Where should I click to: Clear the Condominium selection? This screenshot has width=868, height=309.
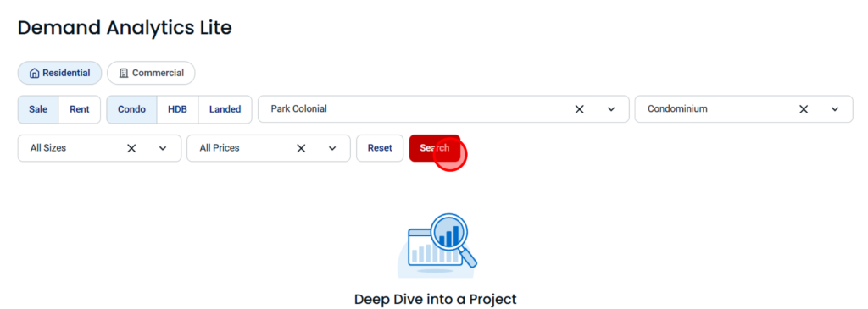(804, 109)
